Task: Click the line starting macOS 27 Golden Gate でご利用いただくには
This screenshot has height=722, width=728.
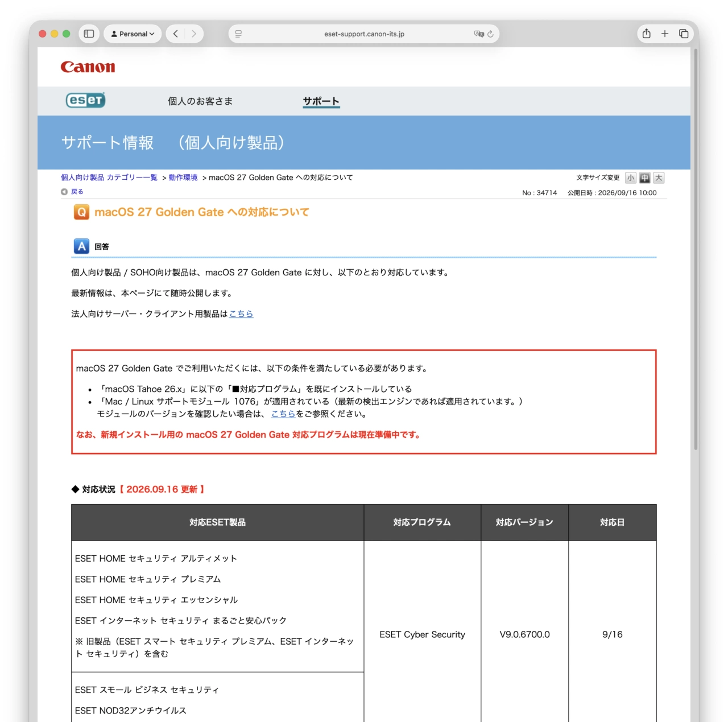Action: pos(253,369)
